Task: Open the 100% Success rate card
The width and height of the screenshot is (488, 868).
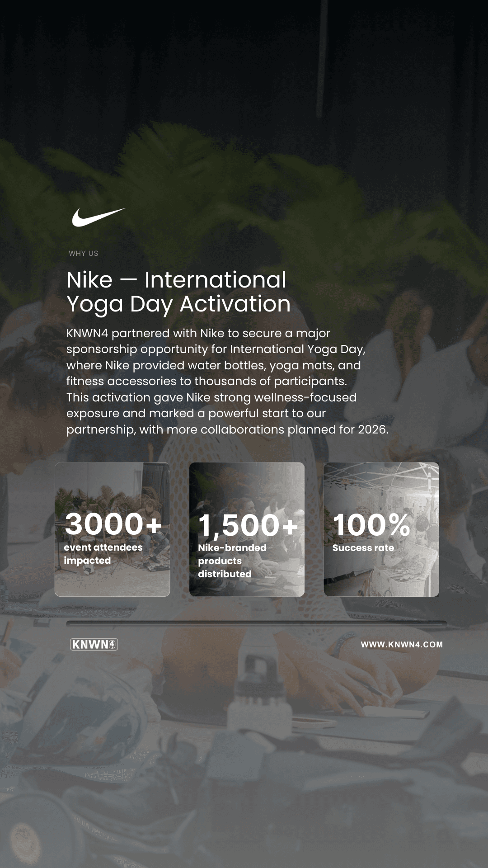Action: [x=381, y=529]
